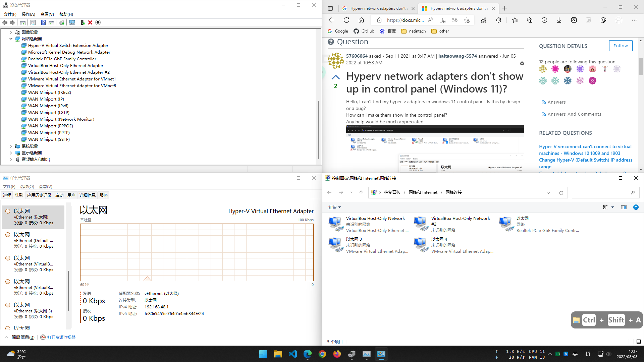Show hidden system tray icons chevron
The width and height of the screenshot is (644, 362).
549,354
